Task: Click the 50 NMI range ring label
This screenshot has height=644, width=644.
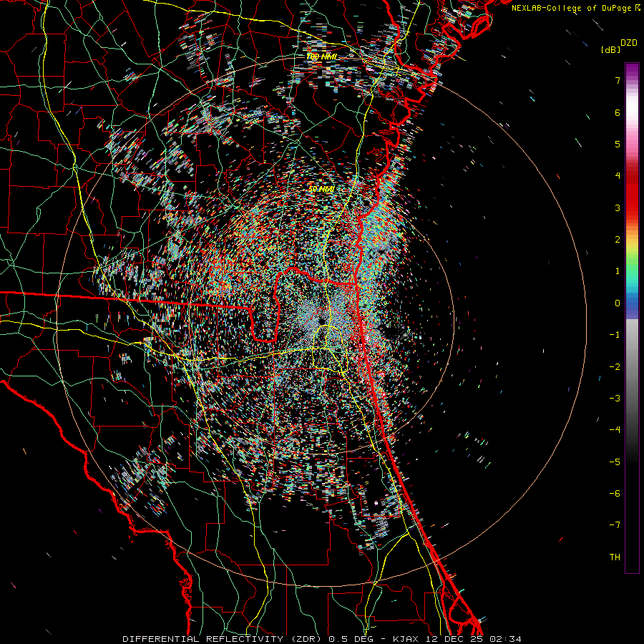Action: point(321,190)
